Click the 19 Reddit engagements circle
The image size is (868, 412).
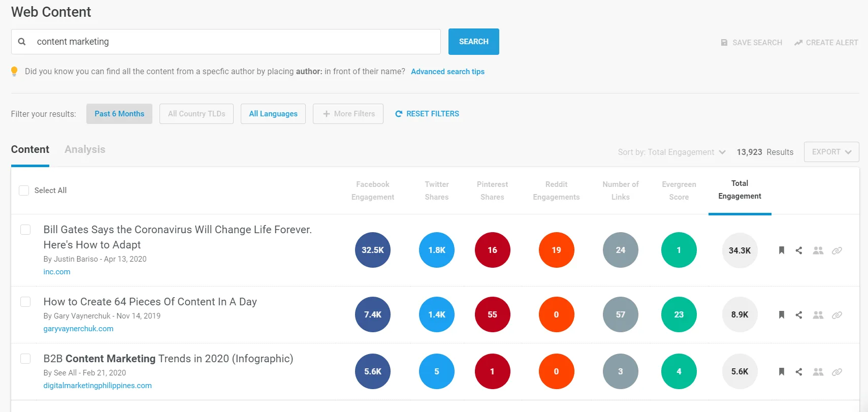(557, 250)
